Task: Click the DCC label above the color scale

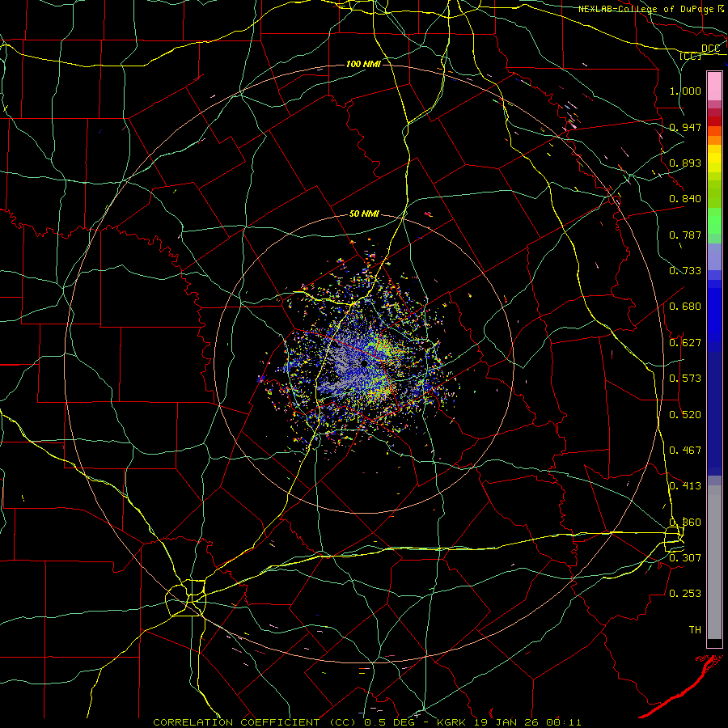Action: coord(710,49)
